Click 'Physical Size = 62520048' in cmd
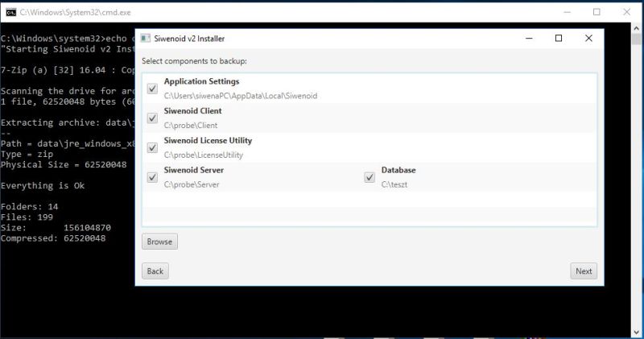 [64, 165]
